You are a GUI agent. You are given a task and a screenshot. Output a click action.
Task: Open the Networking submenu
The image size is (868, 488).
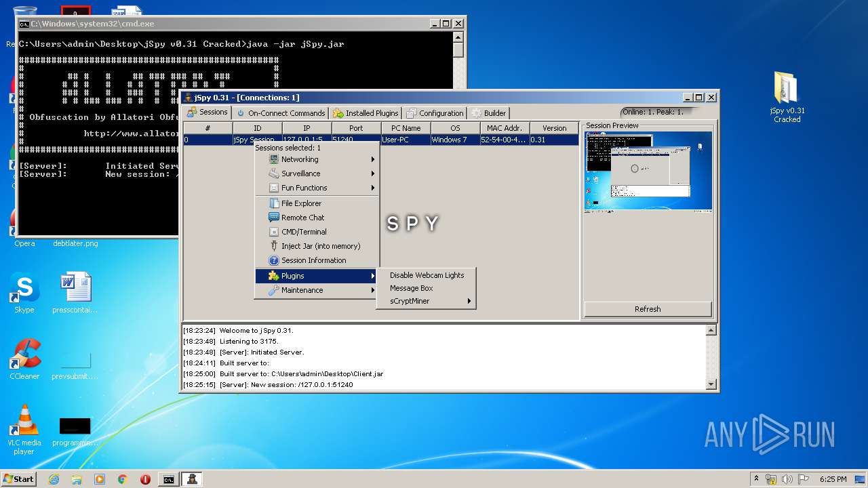(x=317, y=159)
